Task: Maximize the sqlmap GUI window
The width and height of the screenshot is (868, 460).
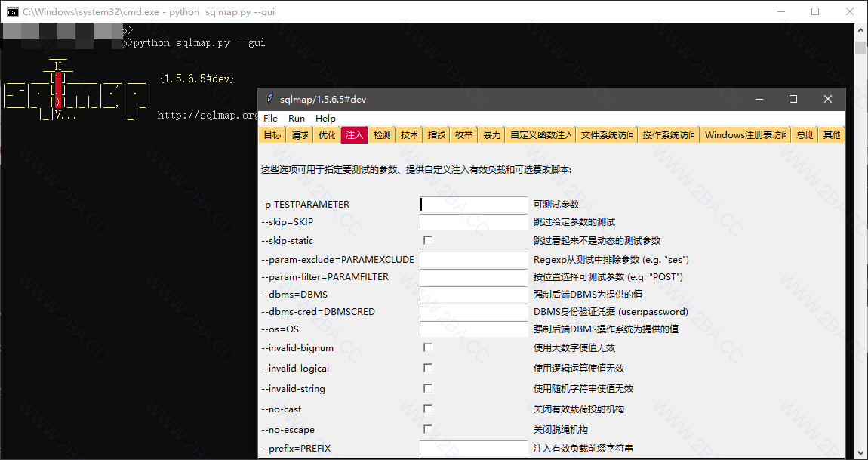Action: [793, 99]
